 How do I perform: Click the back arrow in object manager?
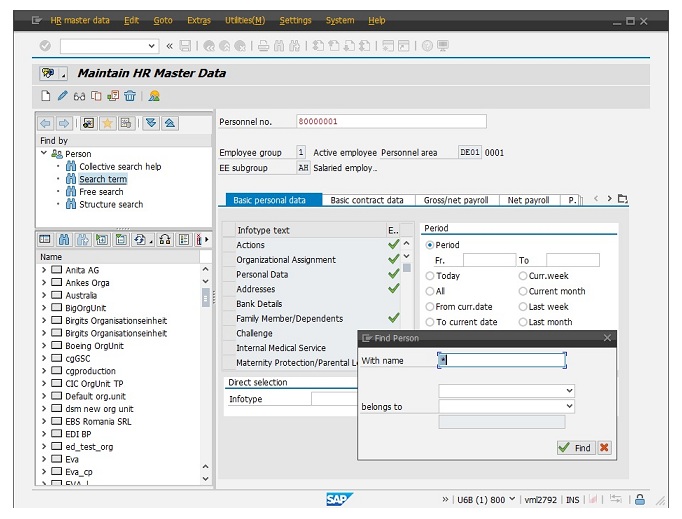(x=45, y=124)
